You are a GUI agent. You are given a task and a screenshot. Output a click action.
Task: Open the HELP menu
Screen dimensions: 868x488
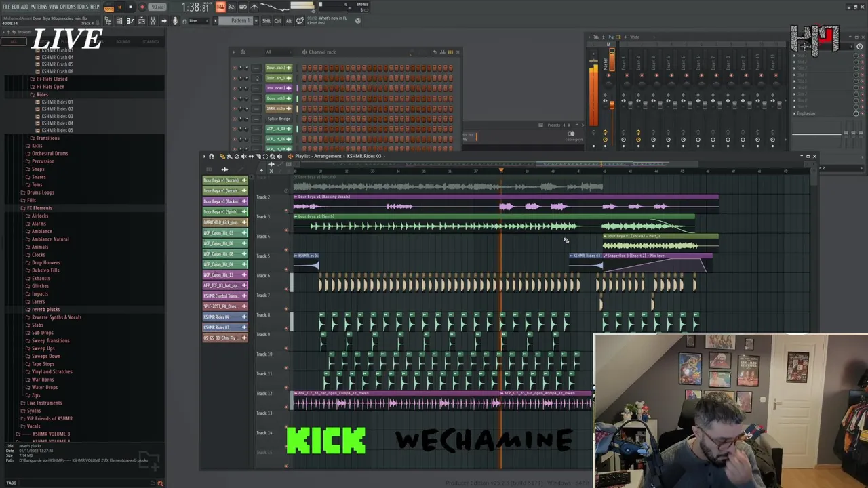95,7
